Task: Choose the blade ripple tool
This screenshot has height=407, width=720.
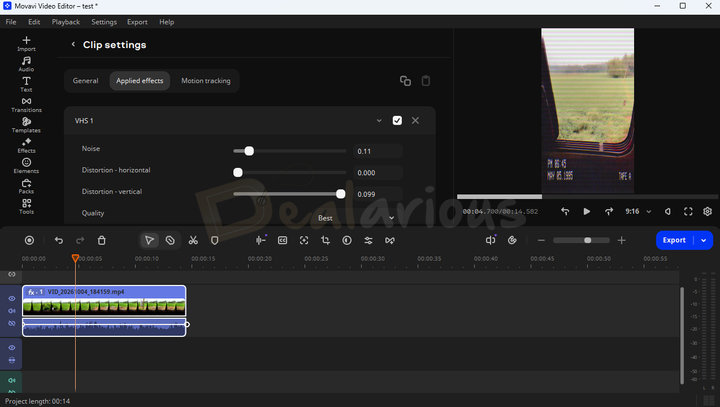Action: click(170, 240)
